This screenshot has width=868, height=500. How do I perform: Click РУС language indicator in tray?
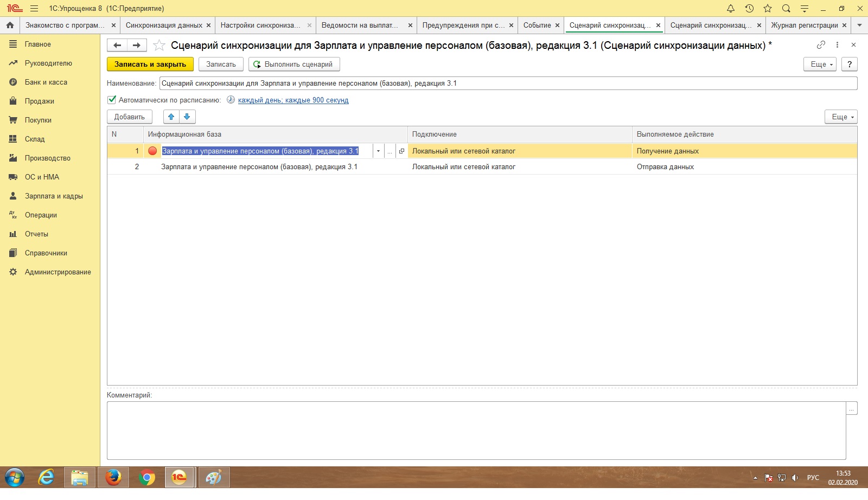pos(813,478)
